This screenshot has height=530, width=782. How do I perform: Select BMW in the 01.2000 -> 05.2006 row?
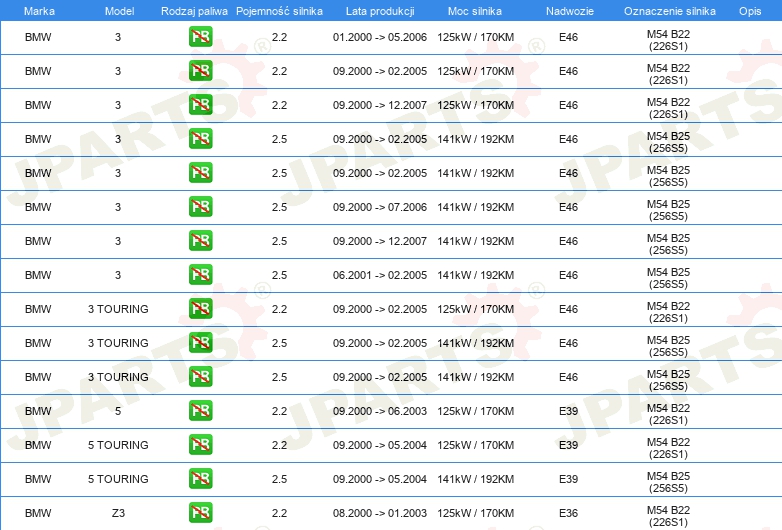[38, 37]
